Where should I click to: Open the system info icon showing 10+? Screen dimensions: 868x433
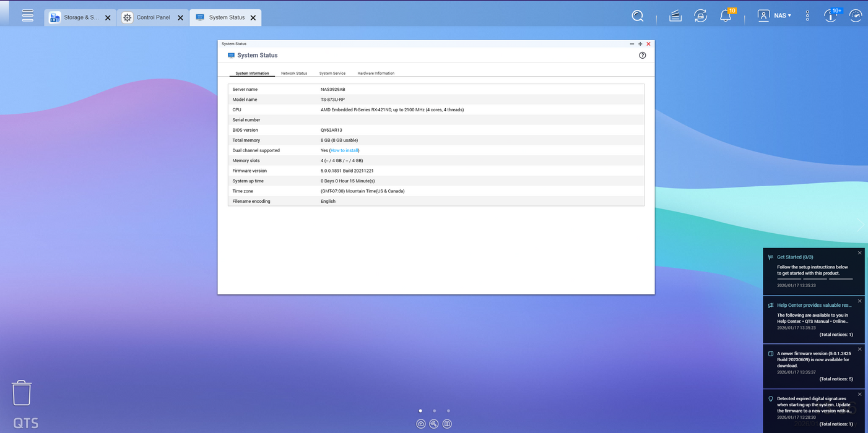point(831,15)
